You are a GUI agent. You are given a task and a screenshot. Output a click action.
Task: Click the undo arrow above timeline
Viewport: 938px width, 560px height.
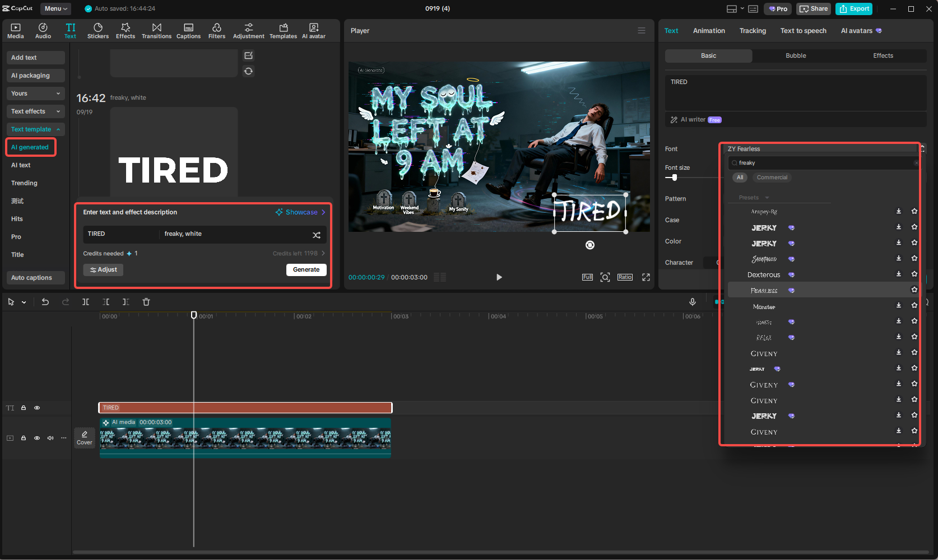click(x=45, y=302)
